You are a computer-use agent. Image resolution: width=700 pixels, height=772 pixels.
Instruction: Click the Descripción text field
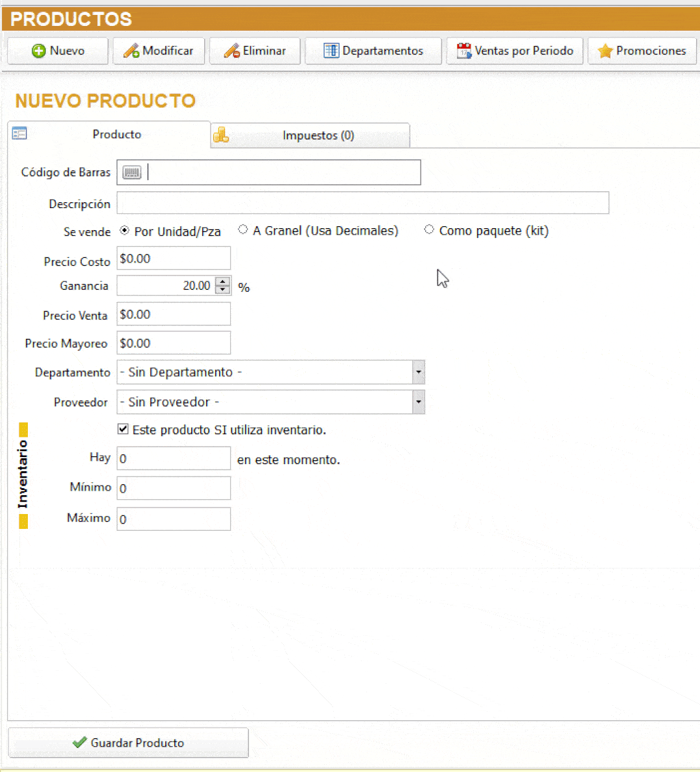pyautogui.click(x=363, y=203)
